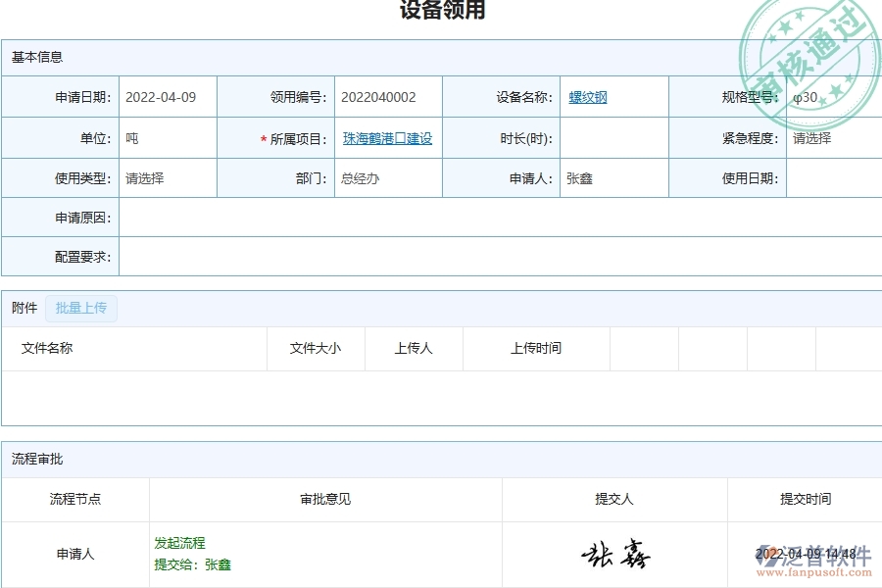Click the 时长(时) input field
Image resolution: width=882 pixels, height=588 pixels.
pyautogui.click(x=612, y=138)
